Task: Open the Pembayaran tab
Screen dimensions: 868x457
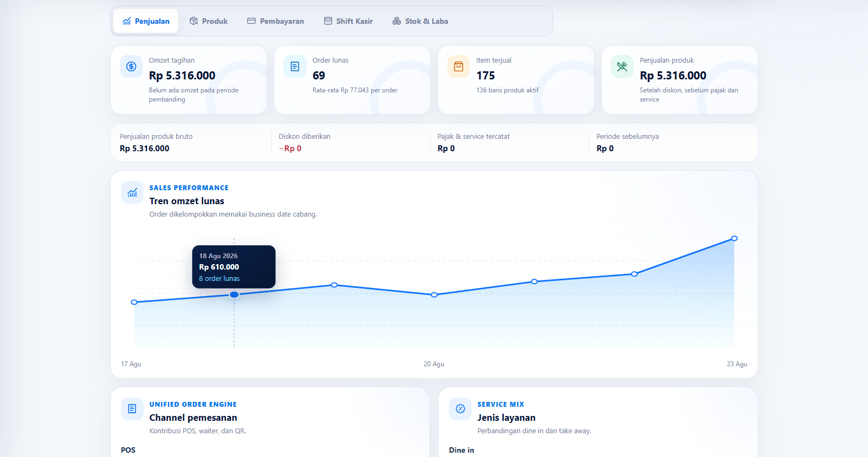Action: pyautogui.click(x=275, y=21)
